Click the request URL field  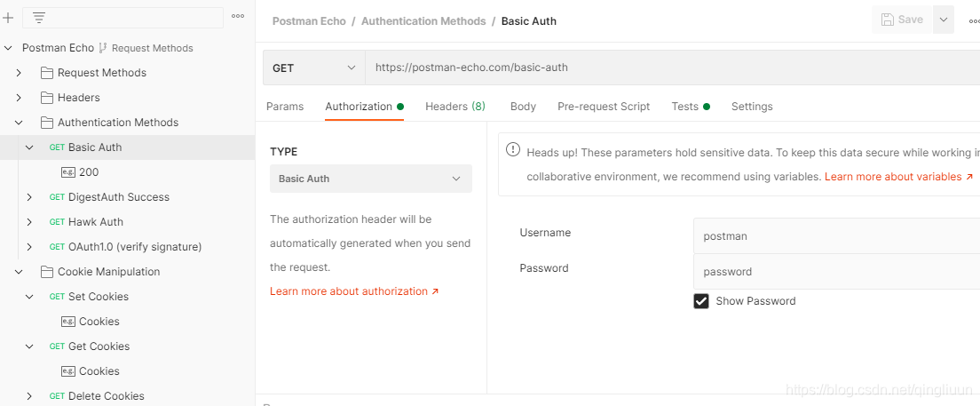[673, 68]
